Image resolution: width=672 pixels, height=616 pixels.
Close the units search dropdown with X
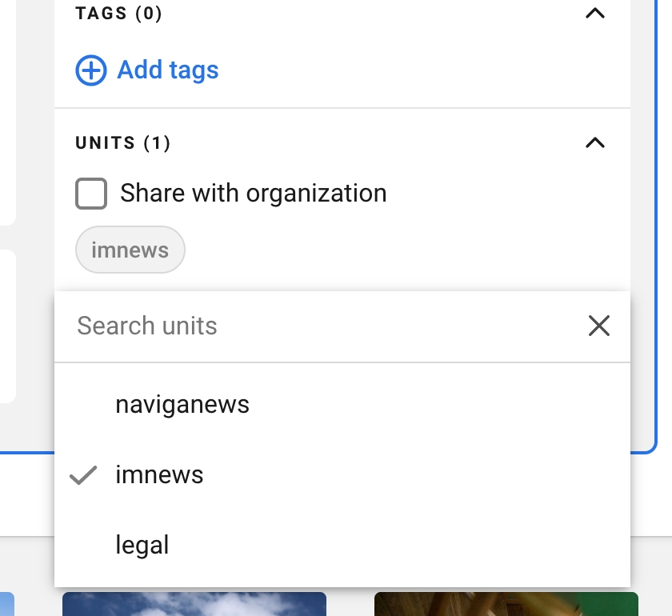[598, 326]
